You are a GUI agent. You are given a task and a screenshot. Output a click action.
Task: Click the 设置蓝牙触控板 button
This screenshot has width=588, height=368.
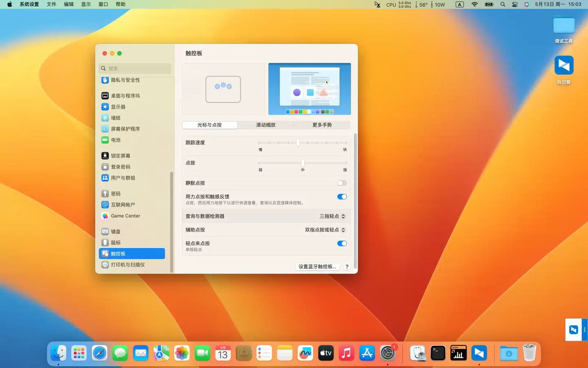pyautogui.click(x=317, y=267)
